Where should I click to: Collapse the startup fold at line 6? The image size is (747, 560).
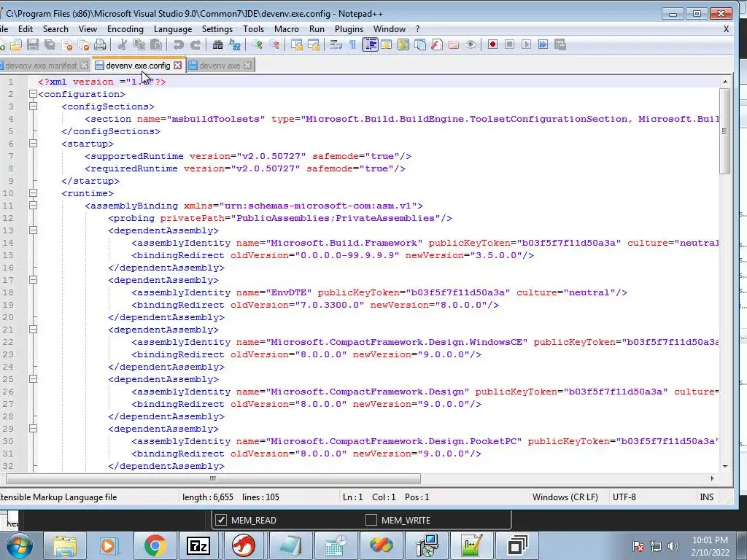33,144
